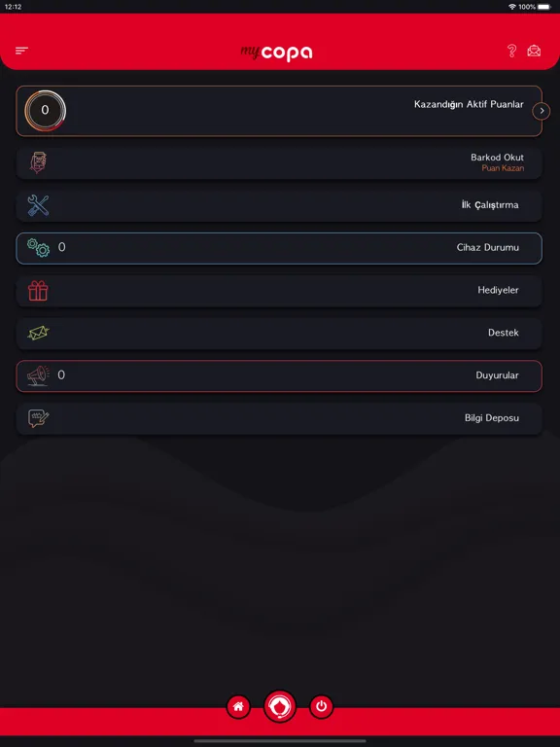The image size is (560, 747).
Task: Open the Destek support row
Action: pyautogui.click(x=279, y=333)
